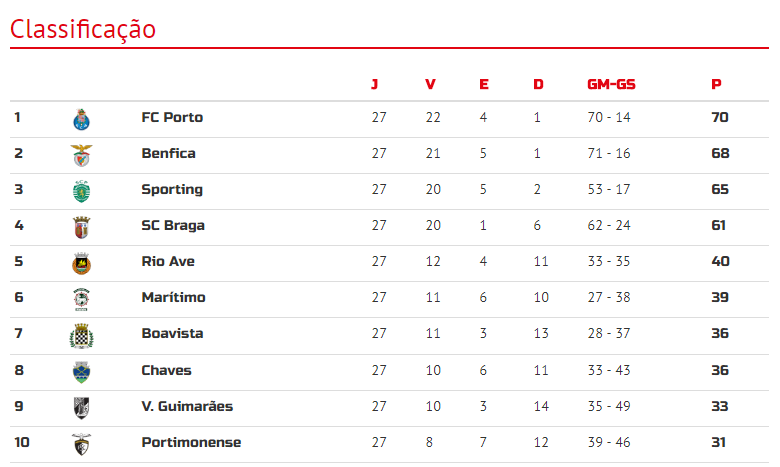
Task: Select the Boavista checkered crest
Action: click(81, 336)
